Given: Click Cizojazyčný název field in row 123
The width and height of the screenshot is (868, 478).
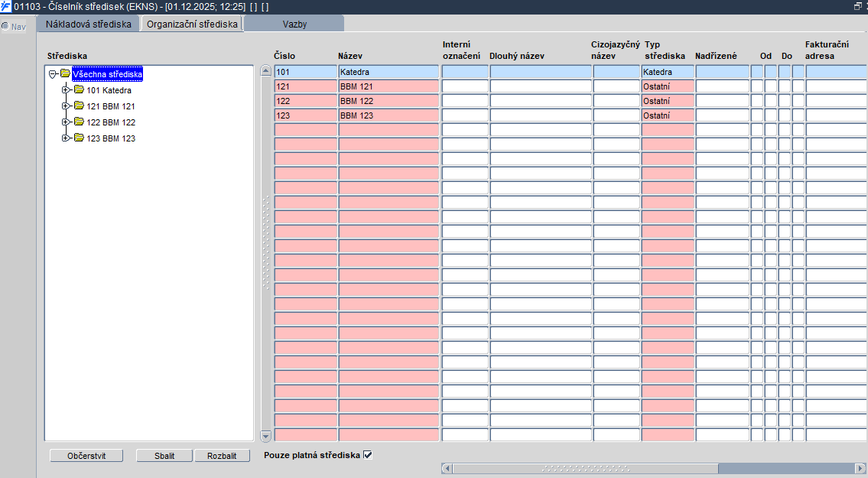Looking at the screenshot, I should [616, 115].
